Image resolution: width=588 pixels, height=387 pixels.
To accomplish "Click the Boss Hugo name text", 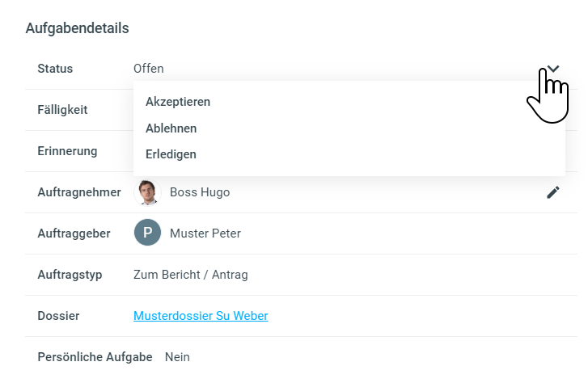I will [200, 192].
